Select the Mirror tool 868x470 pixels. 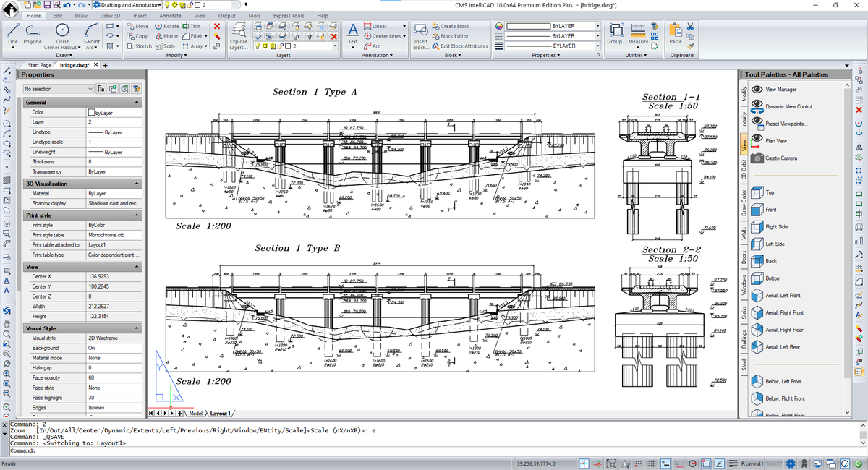[168, 35]
